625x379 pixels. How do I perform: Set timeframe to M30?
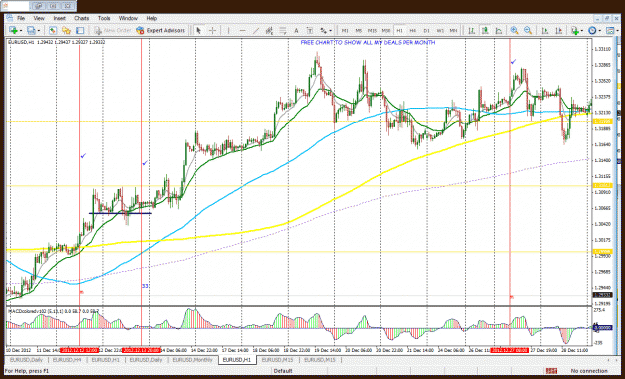click(x=386, y=30)
